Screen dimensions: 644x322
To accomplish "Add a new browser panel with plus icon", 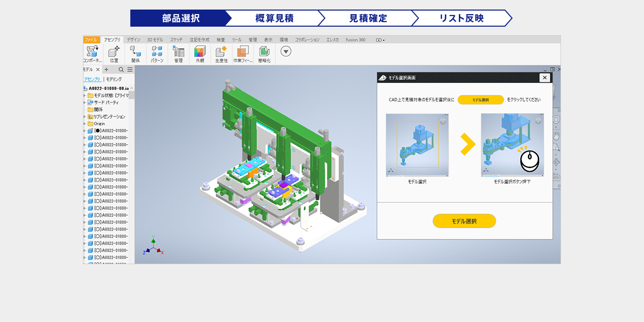I will (x=106, y=70).
